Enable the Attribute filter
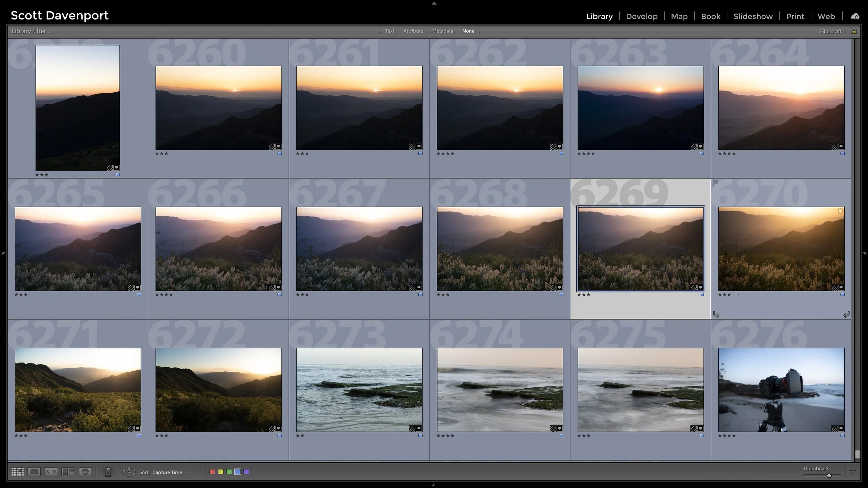 [x=413, y=31]
